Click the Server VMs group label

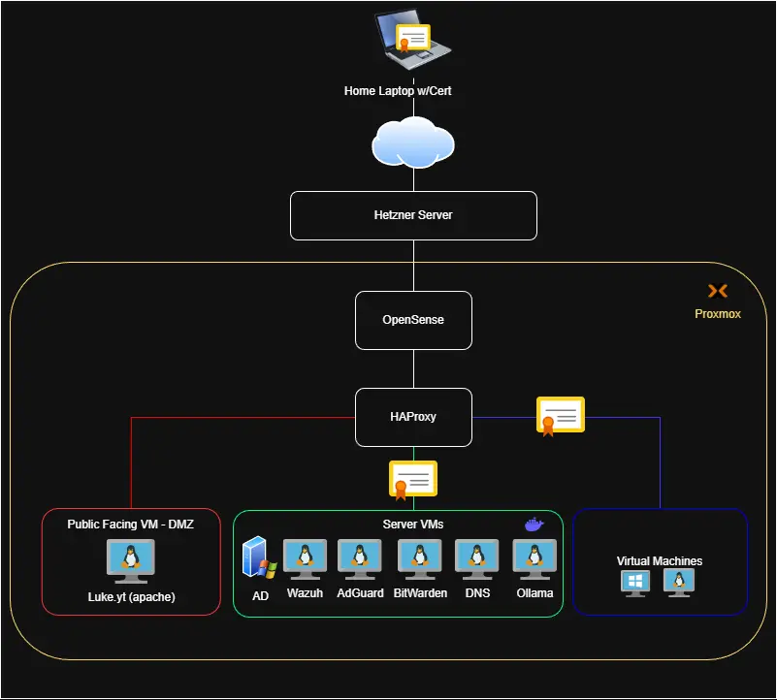pos(413,524)
